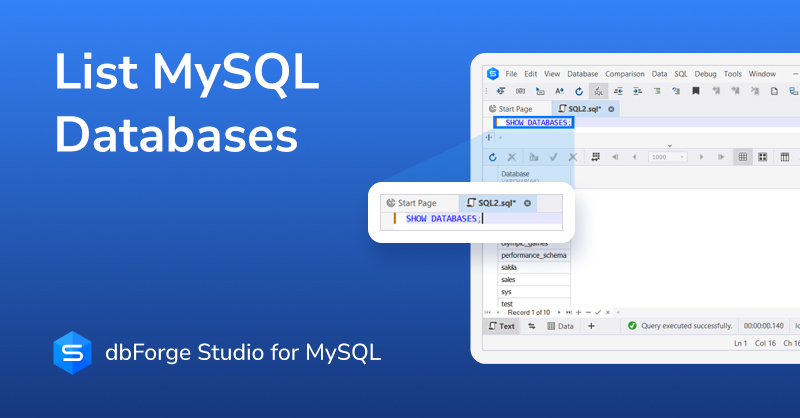Screen dimensions: 800x418
Task: Click the Database column header
Action: (534, 174)
